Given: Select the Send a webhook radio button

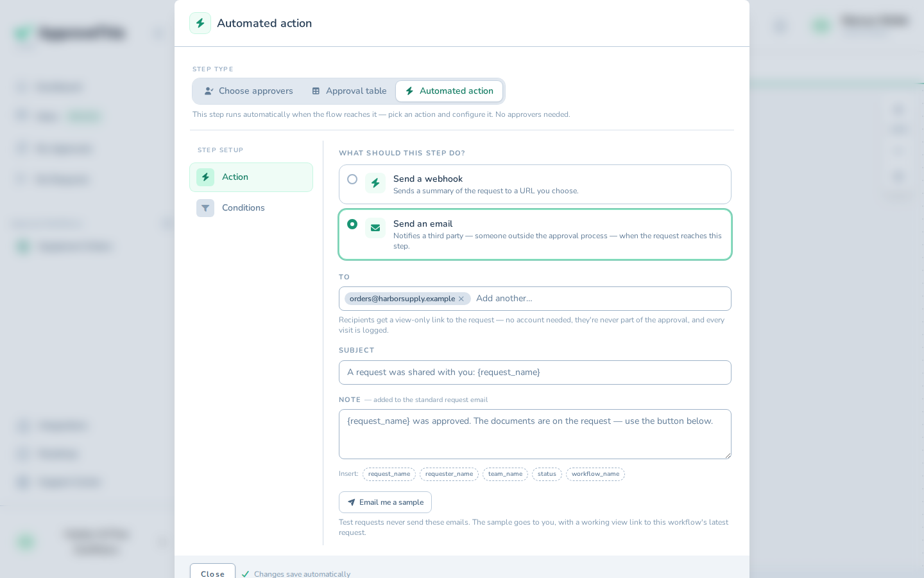Looking at the screenshot, I should coord(352,179).
